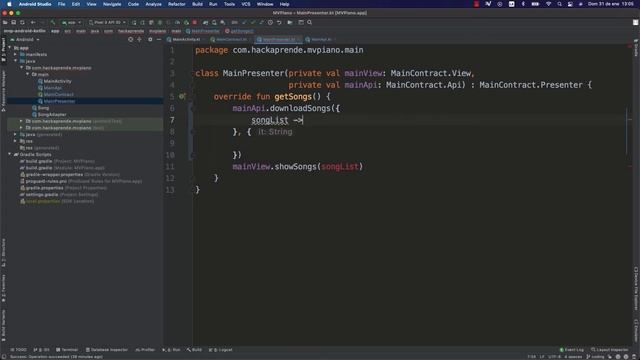
Task: Open the Database Inspector tool window
Action: (x=107, y=350)
